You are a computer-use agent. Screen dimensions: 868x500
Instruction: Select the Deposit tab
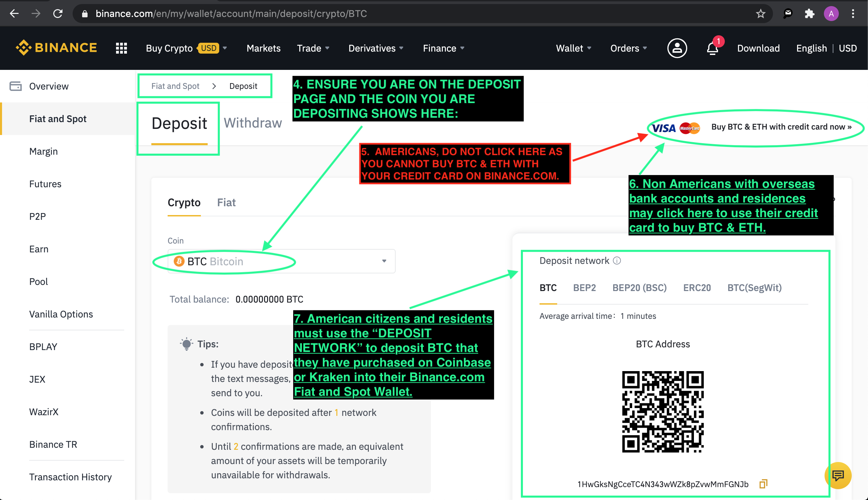[x=179, y=123]
